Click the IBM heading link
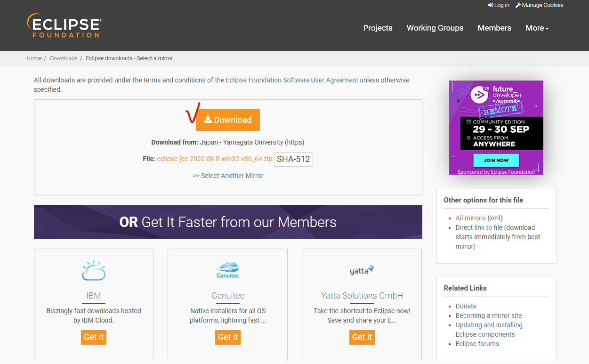The height and width of the screenshot is (364, 589). tap(94, 296)
